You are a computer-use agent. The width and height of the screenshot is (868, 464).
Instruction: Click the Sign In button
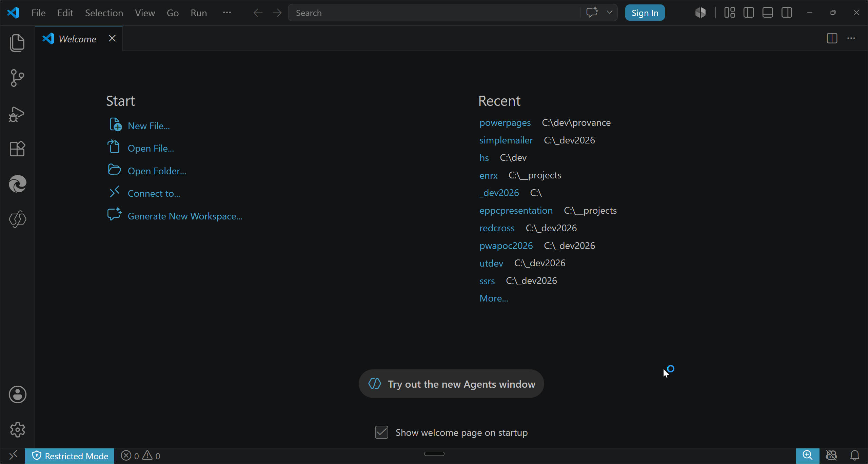(x=645, y=13)
